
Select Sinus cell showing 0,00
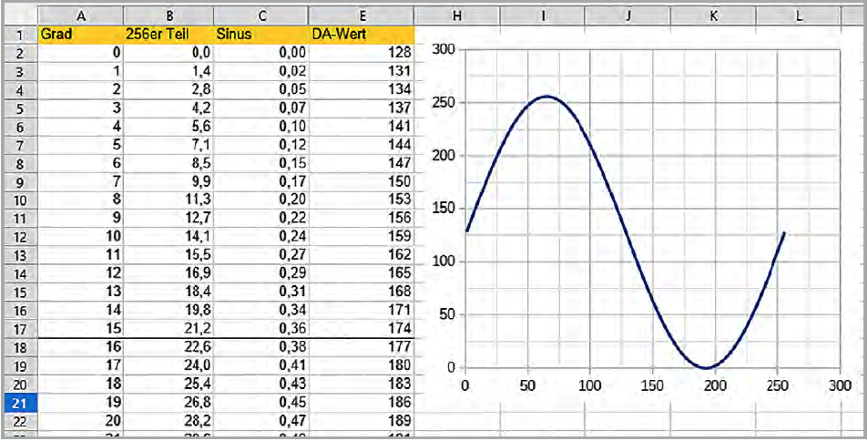click(x=261, y=53)
